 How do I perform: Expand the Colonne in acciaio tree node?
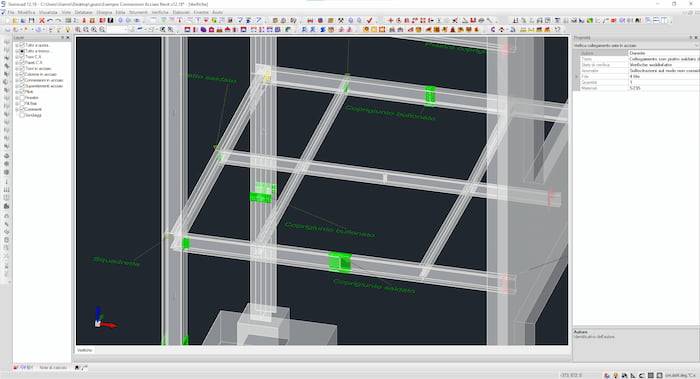tap(17, 74)
